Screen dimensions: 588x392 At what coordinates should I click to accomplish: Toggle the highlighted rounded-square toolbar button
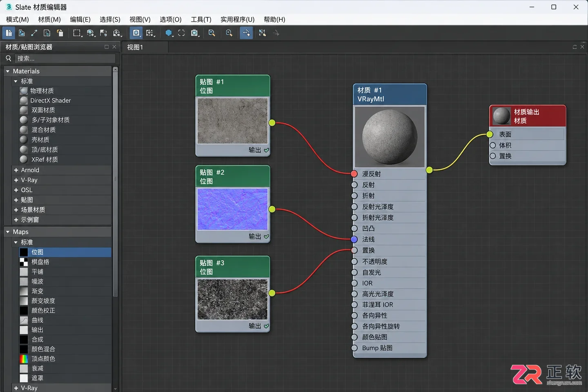click(136, 33)
